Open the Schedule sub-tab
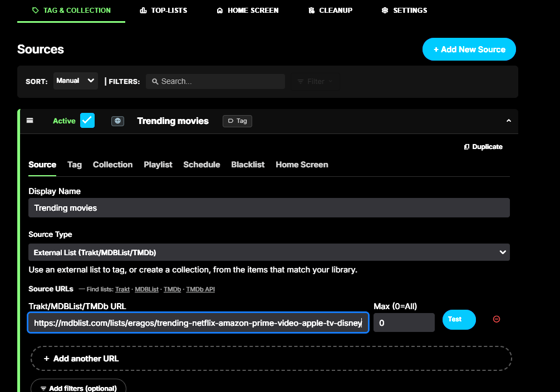The image size is (560, 392). 202,165
